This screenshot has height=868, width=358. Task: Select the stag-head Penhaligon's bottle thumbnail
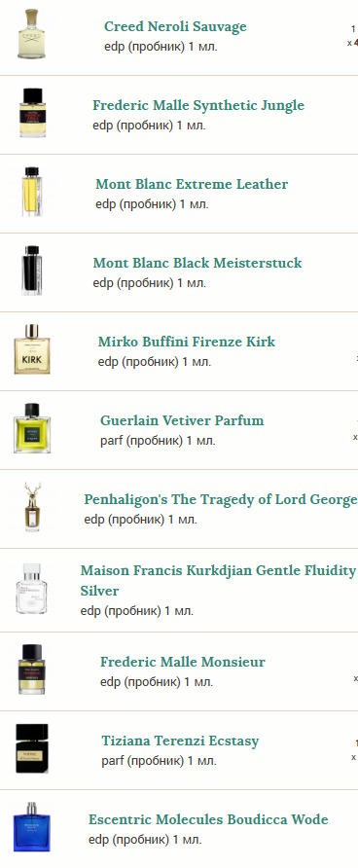32,507
